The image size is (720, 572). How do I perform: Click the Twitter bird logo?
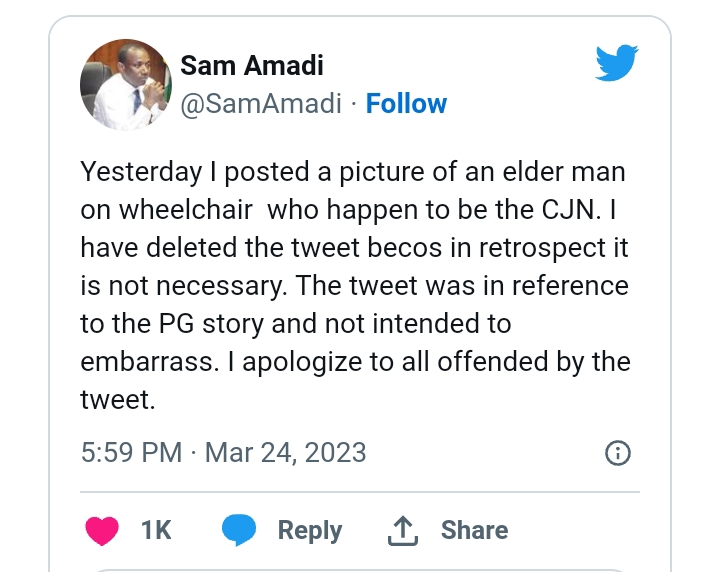pos(617,63)
